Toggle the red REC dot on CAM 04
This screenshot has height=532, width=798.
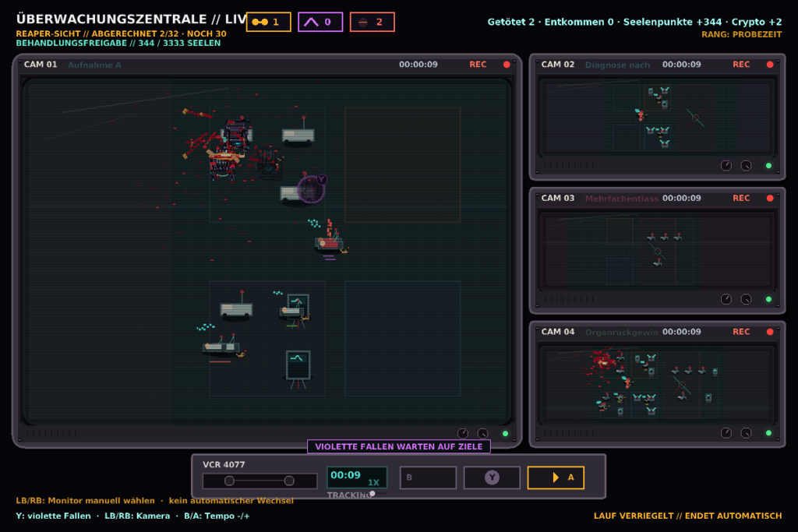pyautogui.click(x=770, y=332)
